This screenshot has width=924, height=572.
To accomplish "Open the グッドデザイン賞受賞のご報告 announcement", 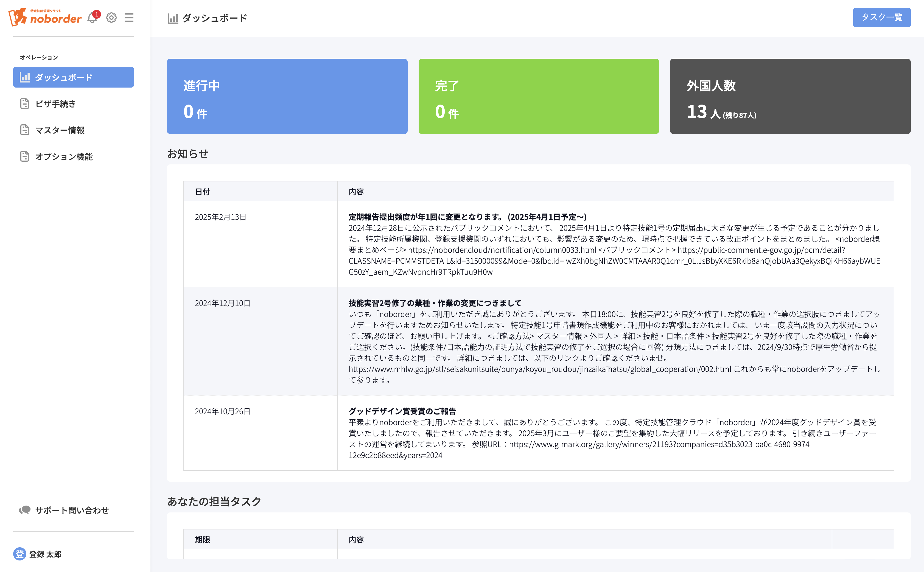I will coord(402,411).
